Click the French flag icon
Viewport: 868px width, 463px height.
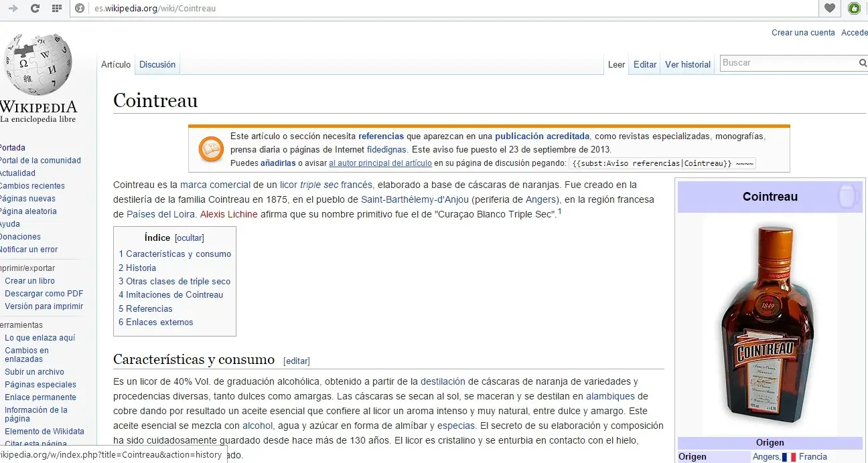pos(788,457)
